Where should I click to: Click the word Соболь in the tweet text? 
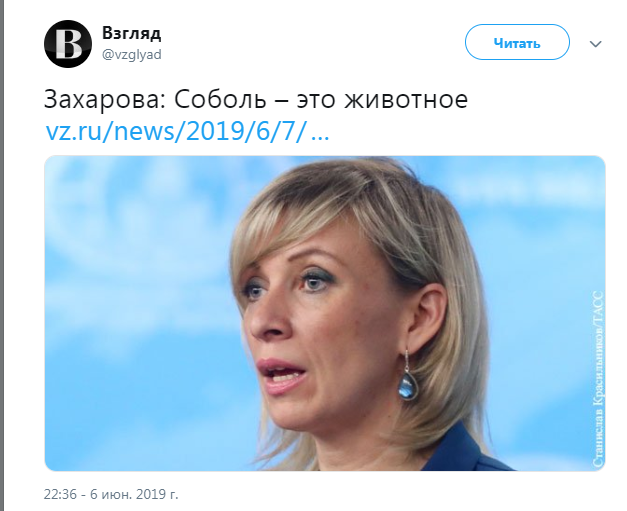pos(220,99)
